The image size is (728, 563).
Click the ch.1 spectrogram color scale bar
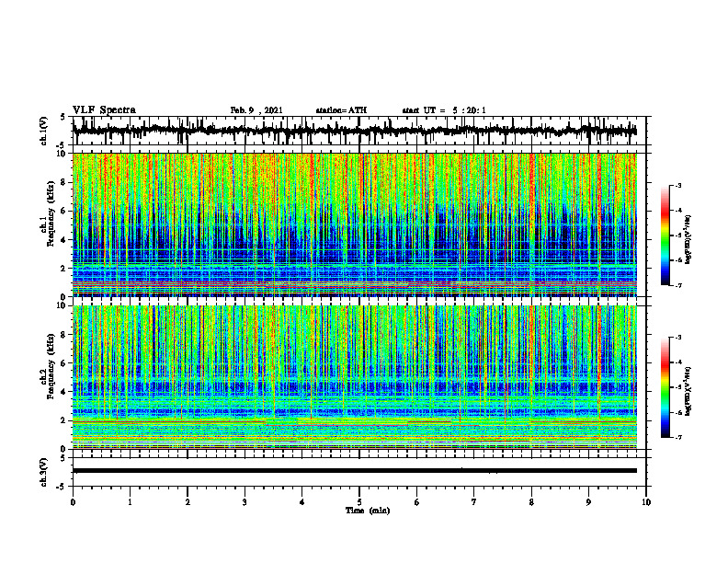665,236
